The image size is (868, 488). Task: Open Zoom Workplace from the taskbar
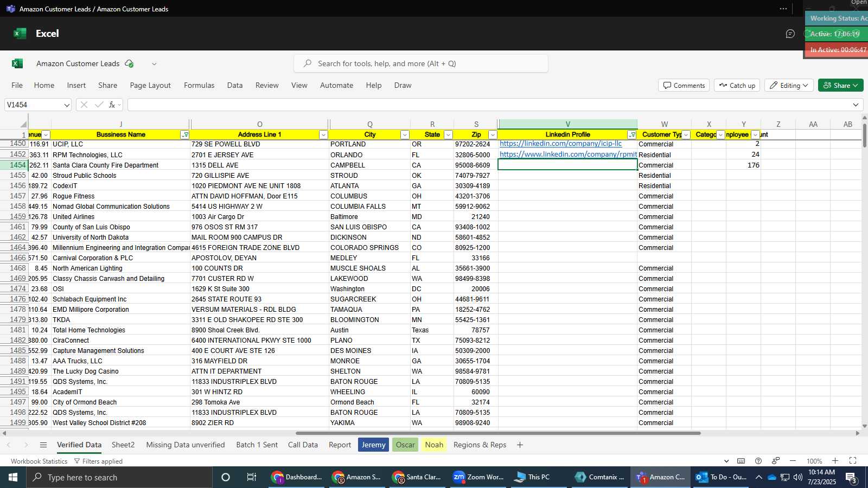(x=480, y=477)
